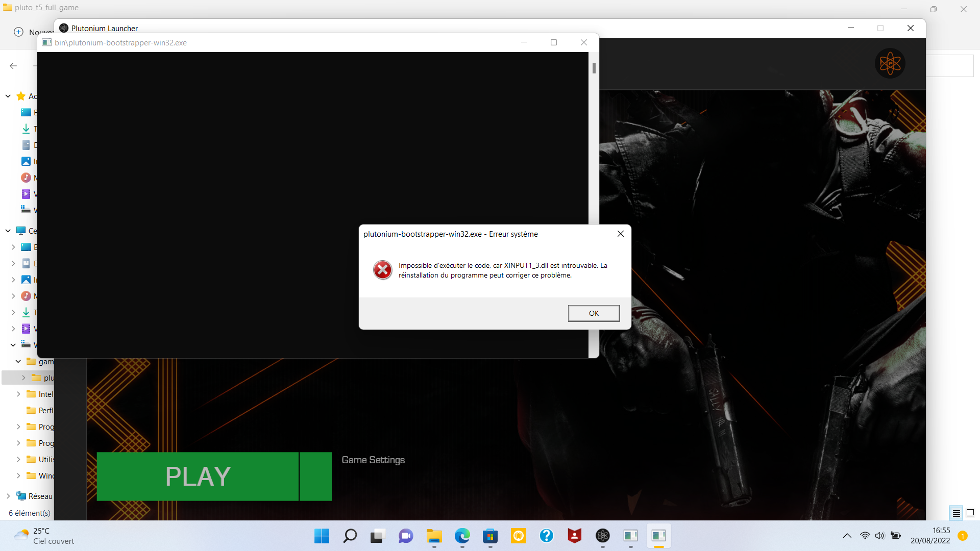Open Task View from the taskbar
The height and width of the screenshot is (551, 980).
[x=377, y=536]
